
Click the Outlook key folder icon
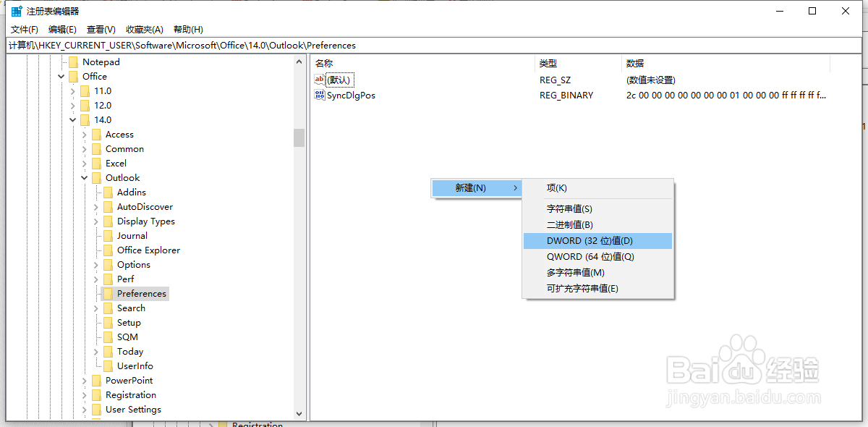tap(97, 177)
